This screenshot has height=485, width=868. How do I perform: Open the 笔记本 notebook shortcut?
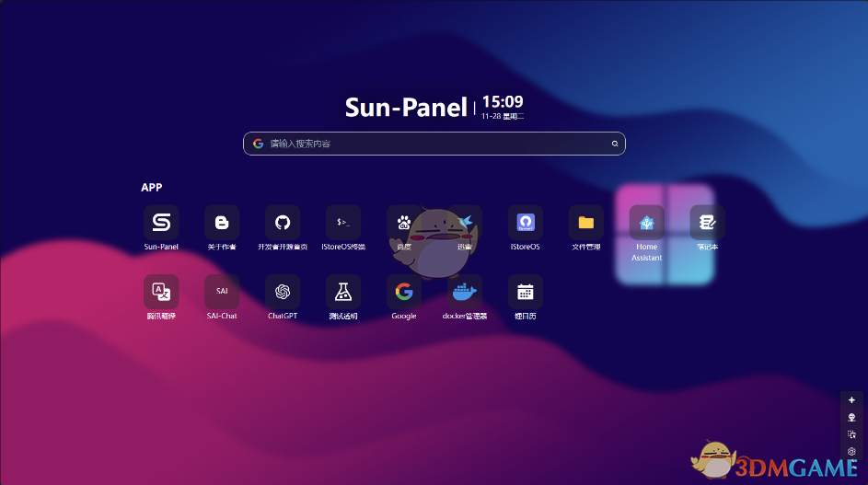click(x=708, y=223)
